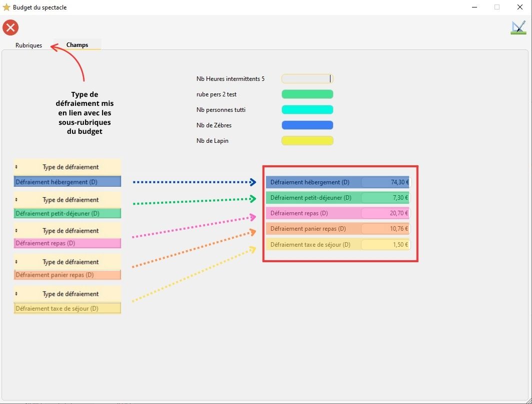Select the Champs tab

[x=77, y=45]
